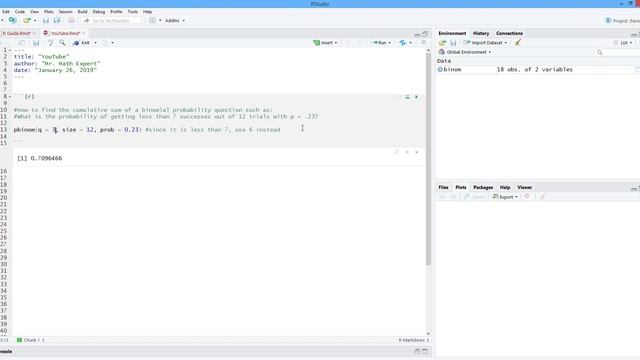Click the publish document icon
This screenshot has width=640, height=360.
coord(402,42)
